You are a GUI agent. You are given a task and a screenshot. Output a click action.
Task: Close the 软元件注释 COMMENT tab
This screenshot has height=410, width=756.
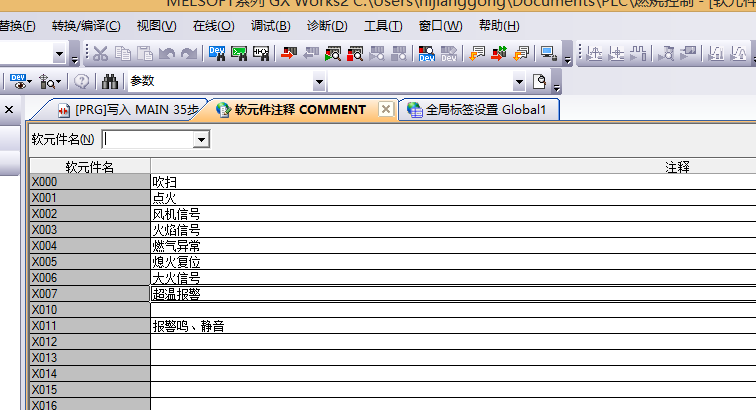[x=385, y=110]
